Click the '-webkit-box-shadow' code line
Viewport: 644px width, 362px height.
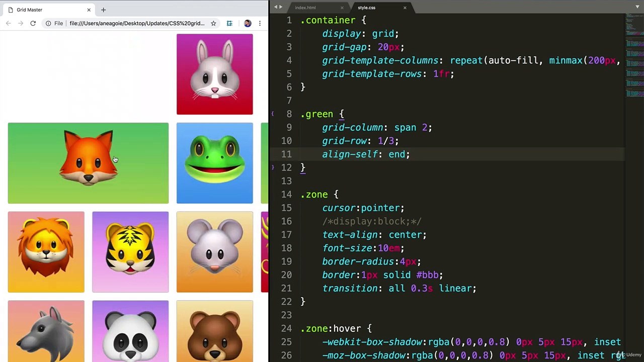pyautogui.click(x=471, y=342)
